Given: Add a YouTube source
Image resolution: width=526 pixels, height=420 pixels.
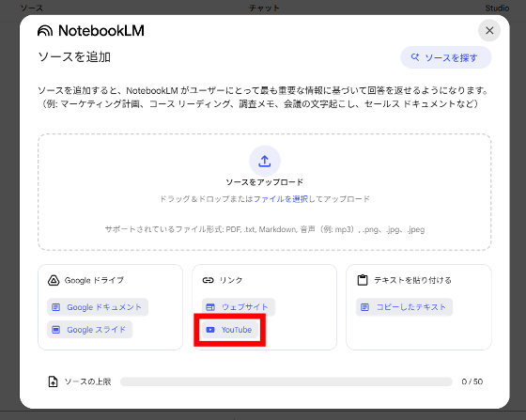Looking at the screenshot, I should 230,330.
